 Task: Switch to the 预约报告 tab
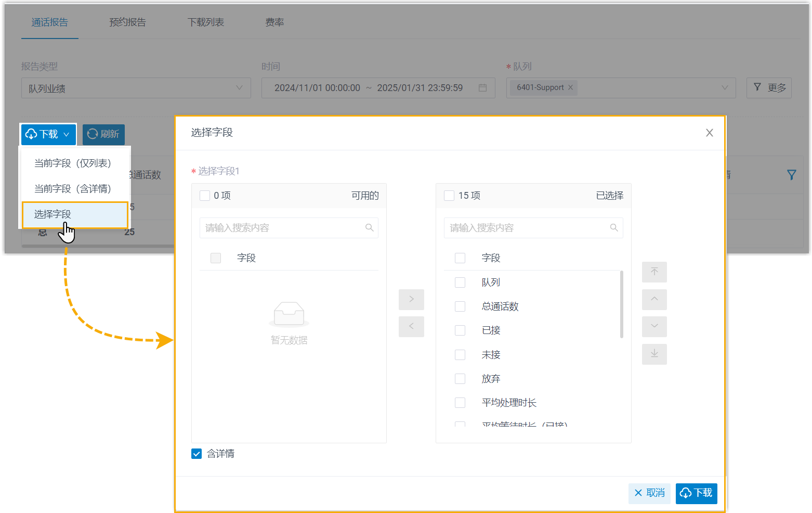point(127,22)
